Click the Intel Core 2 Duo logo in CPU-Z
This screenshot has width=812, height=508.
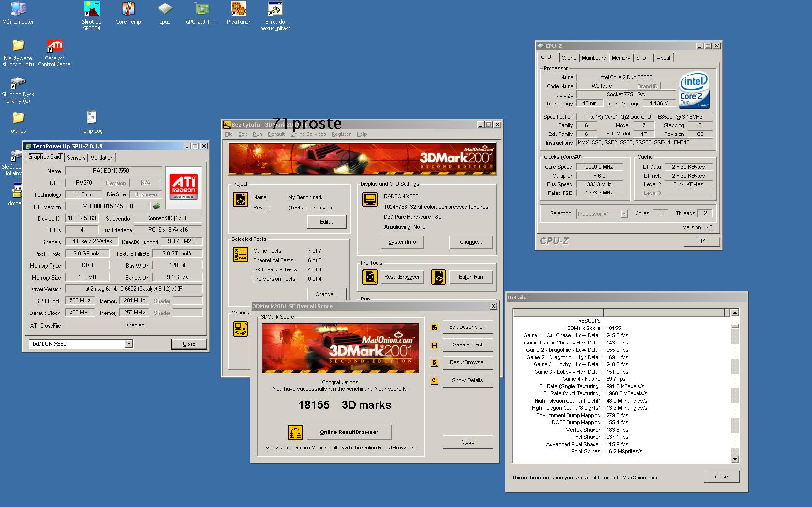tap(695, 90)
